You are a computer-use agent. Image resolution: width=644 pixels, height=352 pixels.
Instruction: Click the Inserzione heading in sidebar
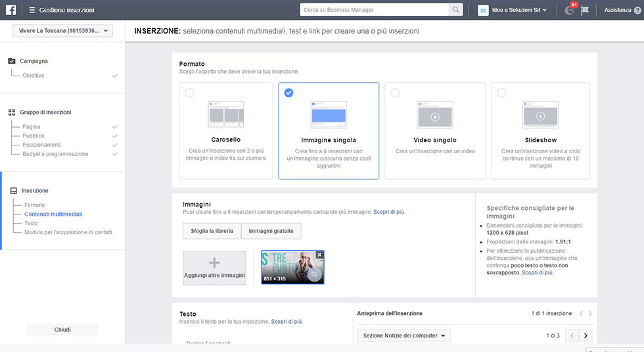(x=35, y=191)
